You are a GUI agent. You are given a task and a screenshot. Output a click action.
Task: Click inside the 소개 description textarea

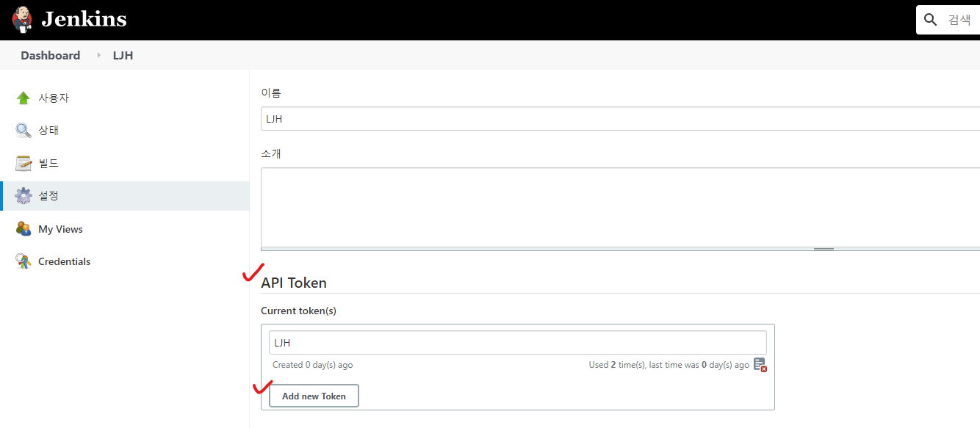pyautogui.click(x=617, y=206)
